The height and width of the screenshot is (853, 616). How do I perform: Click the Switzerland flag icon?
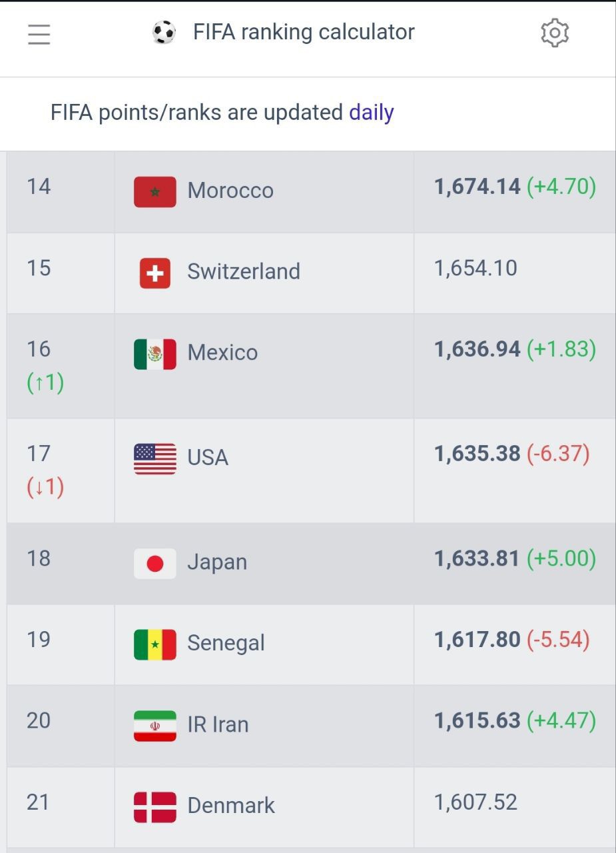[154, 273]
